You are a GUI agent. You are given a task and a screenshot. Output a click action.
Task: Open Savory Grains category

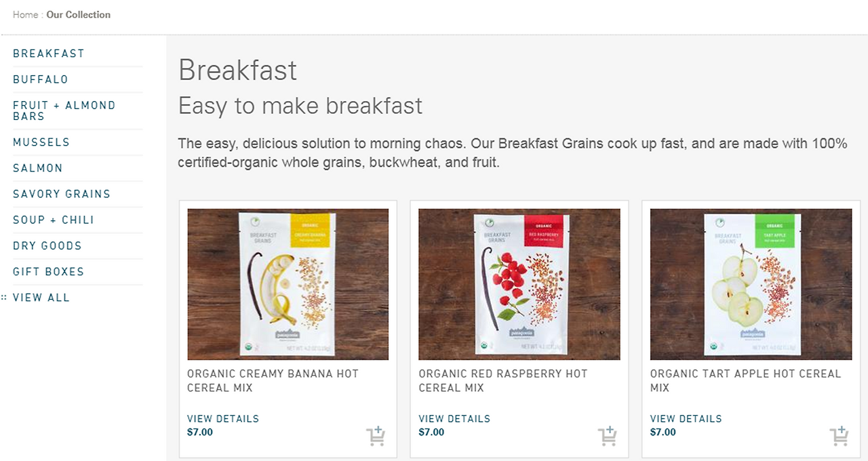click(x=62, y=194)
